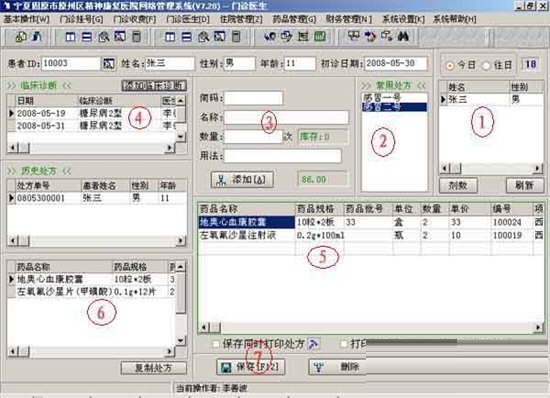Select 左氧氟沙星注射液 row
Screen dimensions: 550x398
tap(370, 235)
